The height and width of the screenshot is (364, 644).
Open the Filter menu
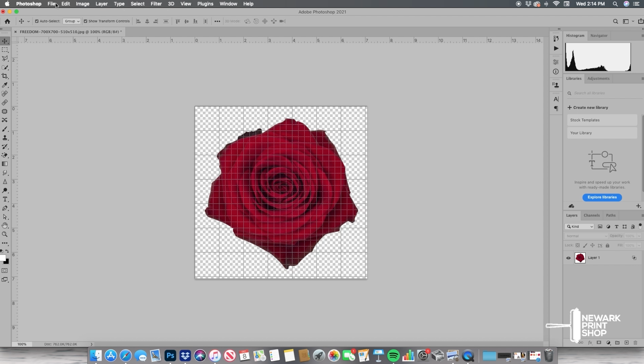click(x=156, y=4)
